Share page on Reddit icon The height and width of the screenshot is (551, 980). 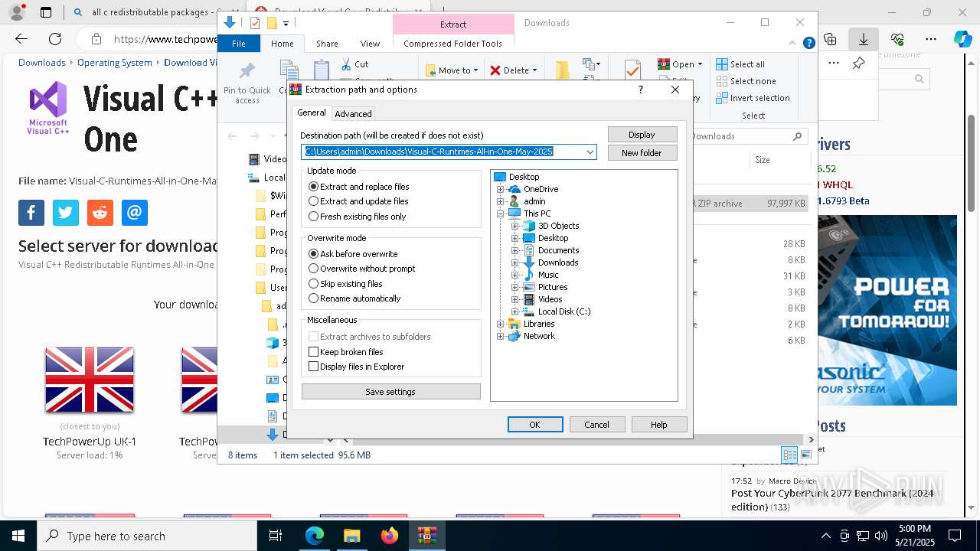[100, 213]
